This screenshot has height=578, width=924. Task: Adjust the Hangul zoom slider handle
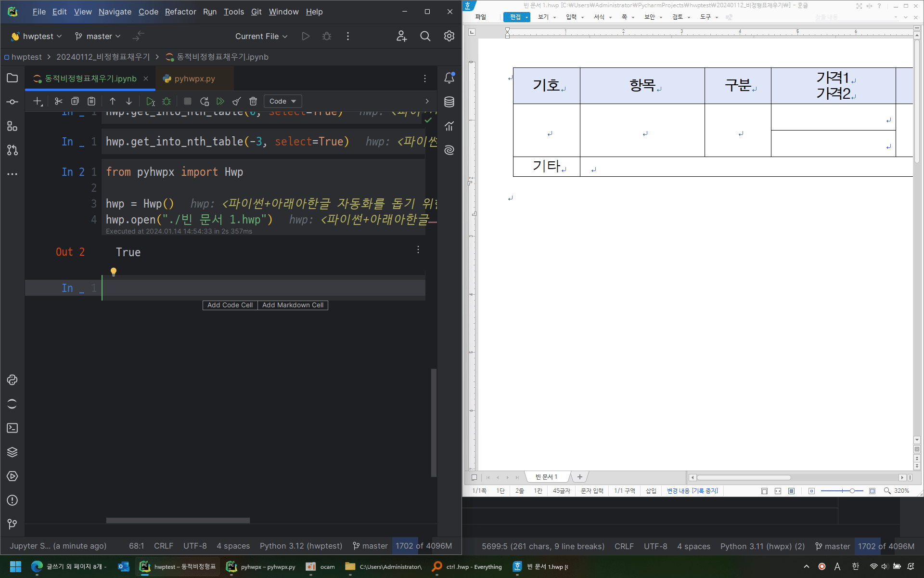852,491
